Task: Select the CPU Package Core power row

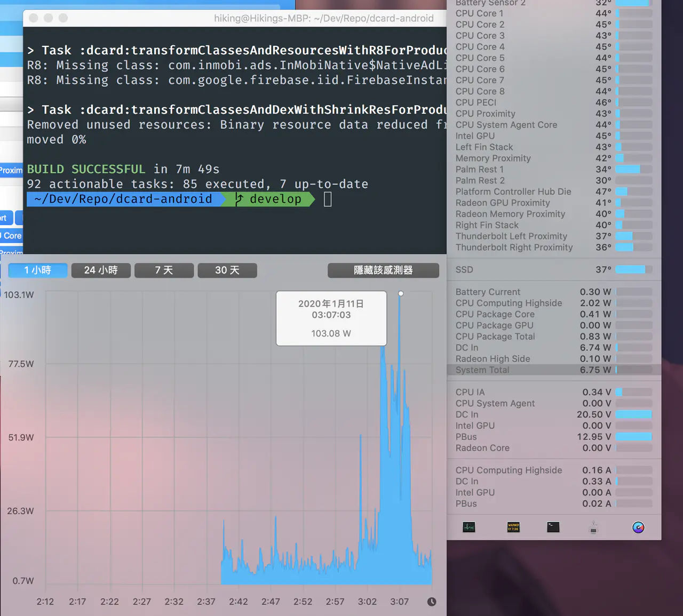Action: point(554,315)
